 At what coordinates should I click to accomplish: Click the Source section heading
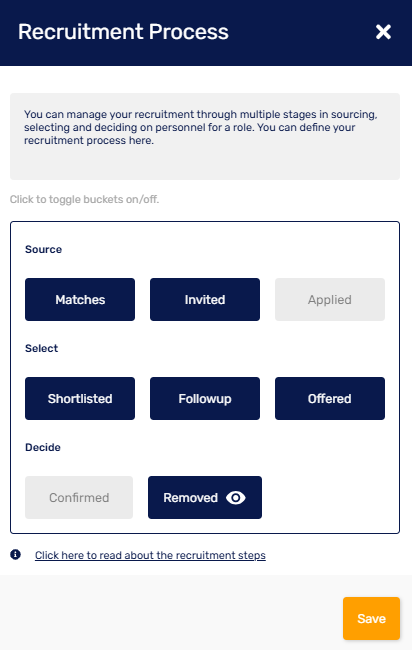tap(44, 249)
